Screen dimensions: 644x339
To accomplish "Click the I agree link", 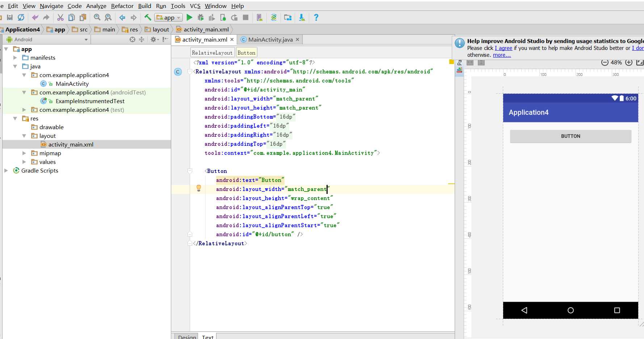I will [504, 48].
